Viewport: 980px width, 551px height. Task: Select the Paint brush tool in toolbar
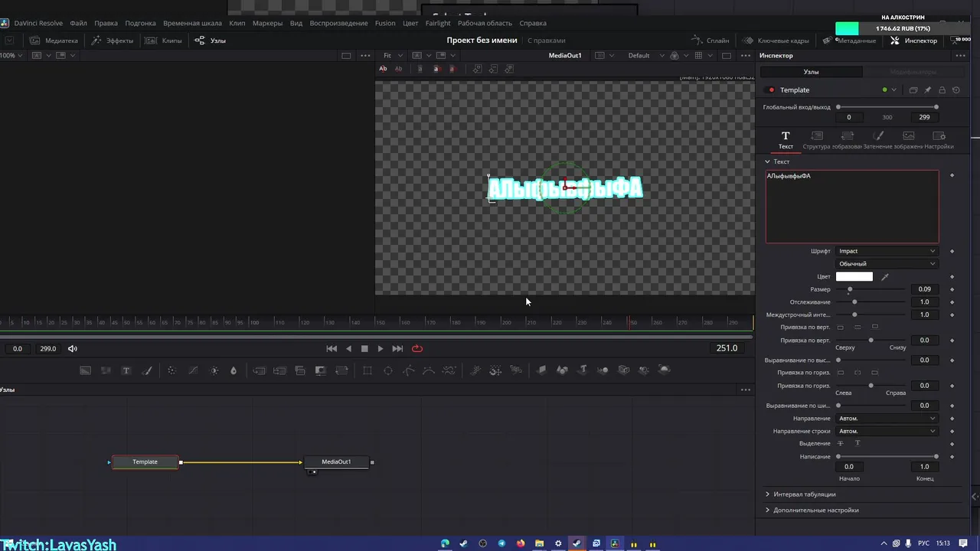(147, 370)
